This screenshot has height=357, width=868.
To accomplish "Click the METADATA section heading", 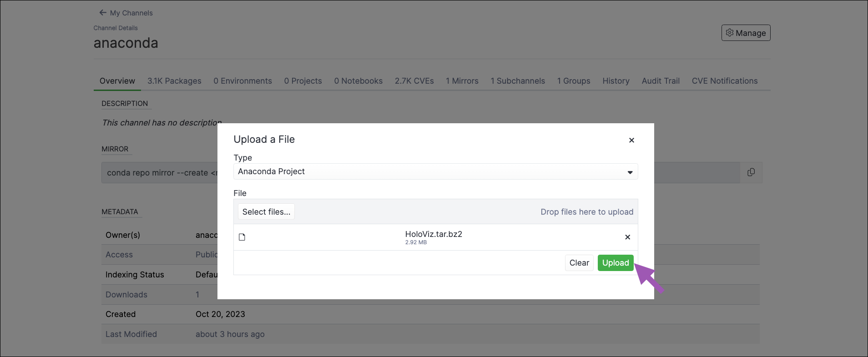I will [x=120, y=212].
